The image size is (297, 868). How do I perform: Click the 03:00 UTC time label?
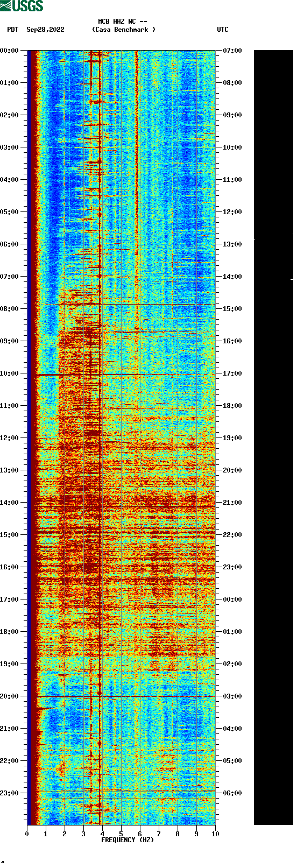pyautogui.click(x=232, y=696)
